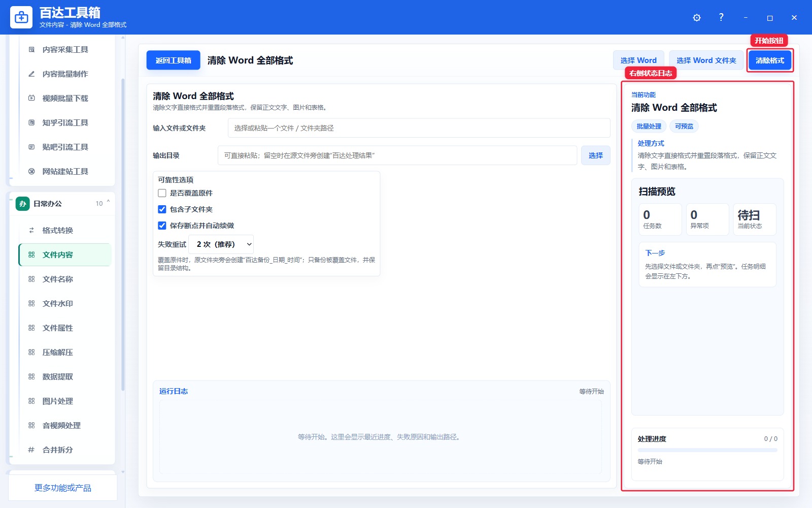The image size is (812, 508).
Task: Open settings via the gear icon
Action: point(697,18)
